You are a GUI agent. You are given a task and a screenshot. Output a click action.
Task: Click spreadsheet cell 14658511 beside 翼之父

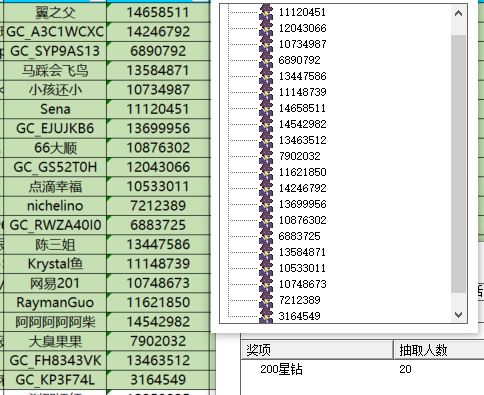click(x=158, y=13)
